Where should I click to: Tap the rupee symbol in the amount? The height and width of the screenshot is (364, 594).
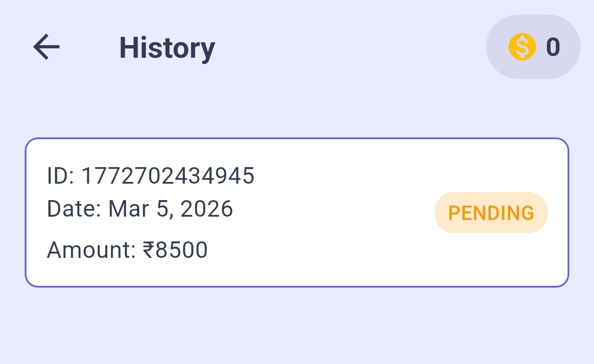(148, 251)
